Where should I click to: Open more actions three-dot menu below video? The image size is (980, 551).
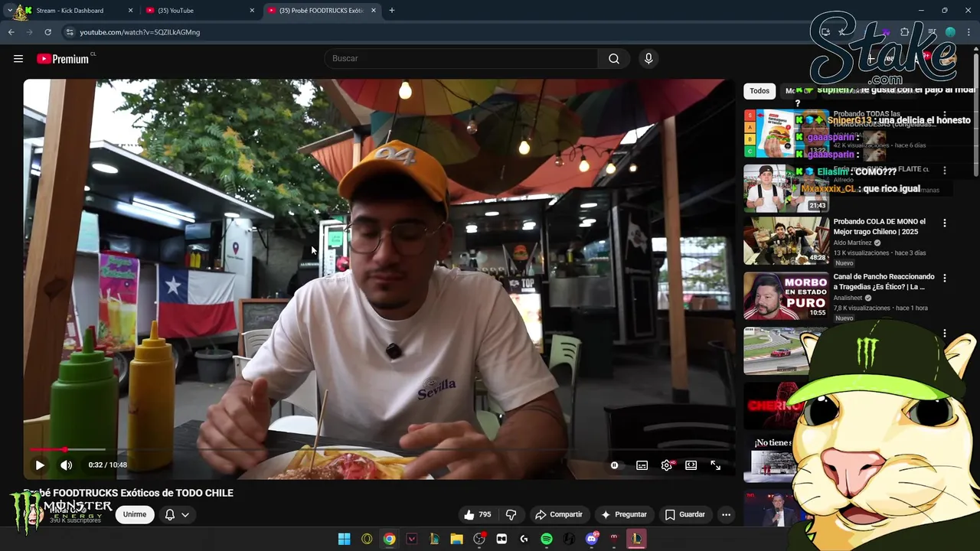[x=726, y=514]
